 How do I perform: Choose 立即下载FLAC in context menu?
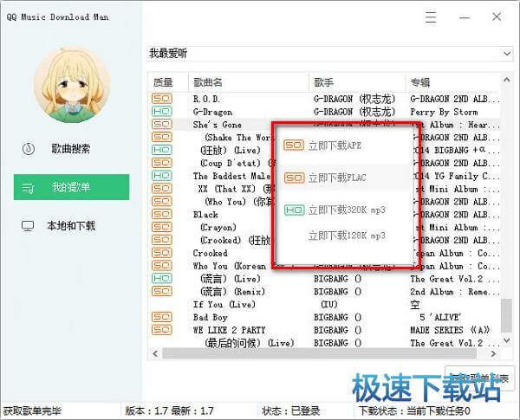point(337,178)
